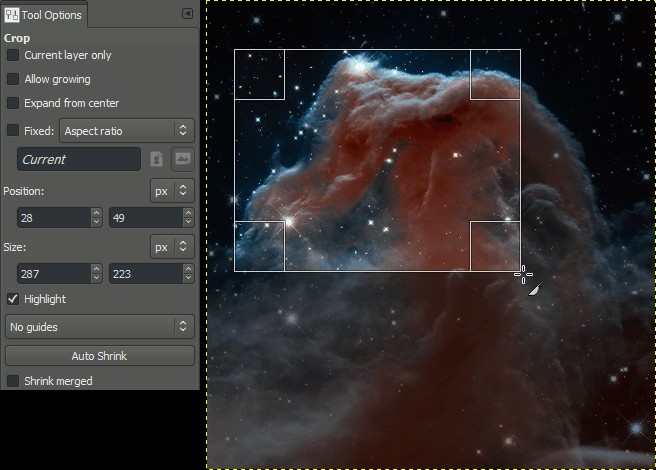Viewport: 656px width, 470px height.
Task: Toggle Allow growing checkbox
Action: (13, 79)
